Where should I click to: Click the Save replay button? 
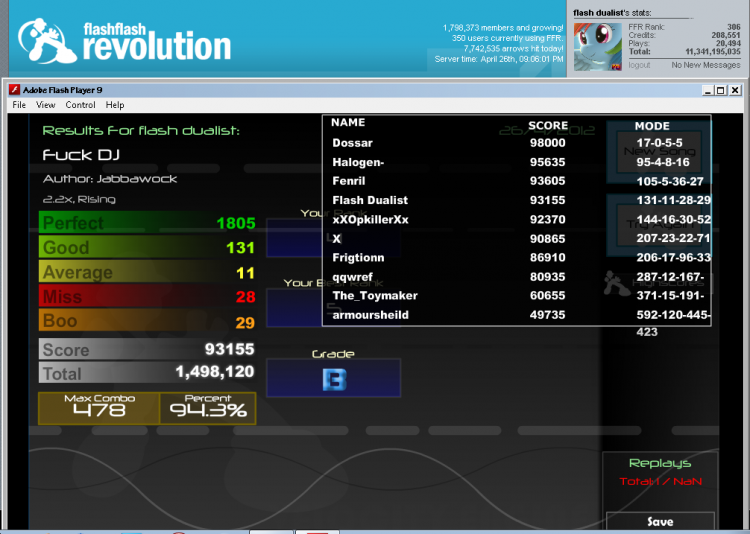(660, 522)
